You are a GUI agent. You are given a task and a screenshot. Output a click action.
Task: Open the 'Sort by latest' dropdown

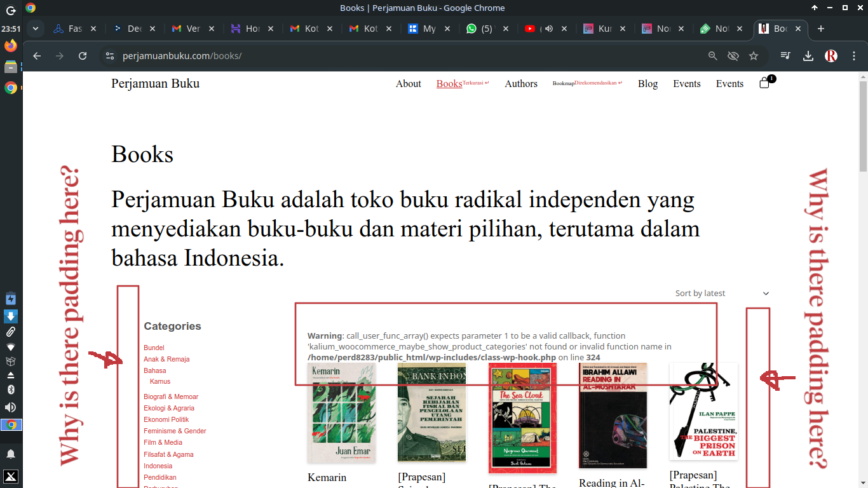[x=722, y=293]
